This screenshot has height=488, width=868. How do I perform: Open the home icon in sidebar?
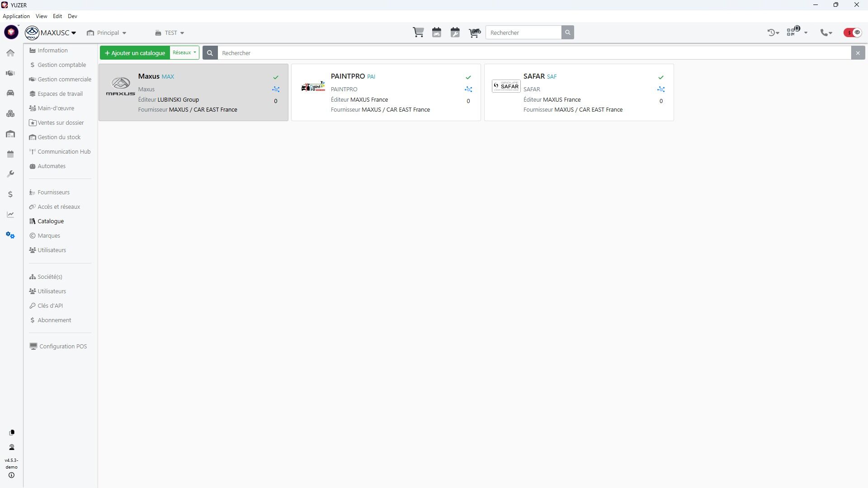pyautogui.click(x=10, y=53)
